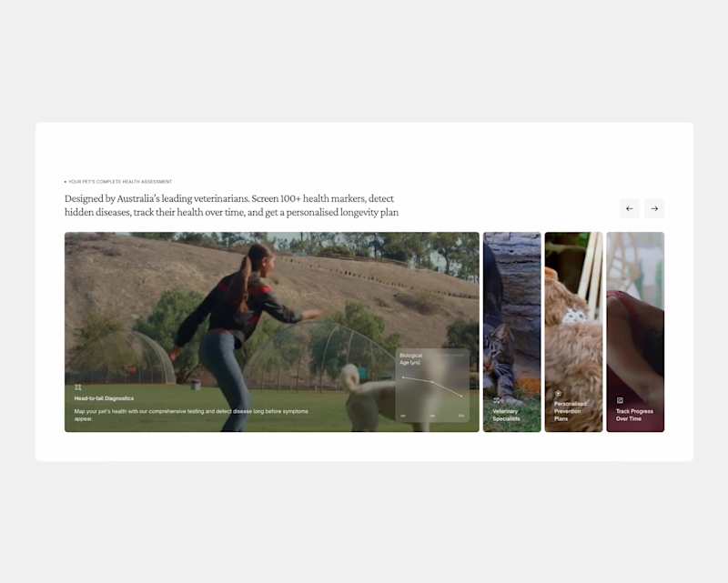This screenshot has height=583, width=728.
Task: Select the Veterinary Specialists label text
Action: pos(506,415)
